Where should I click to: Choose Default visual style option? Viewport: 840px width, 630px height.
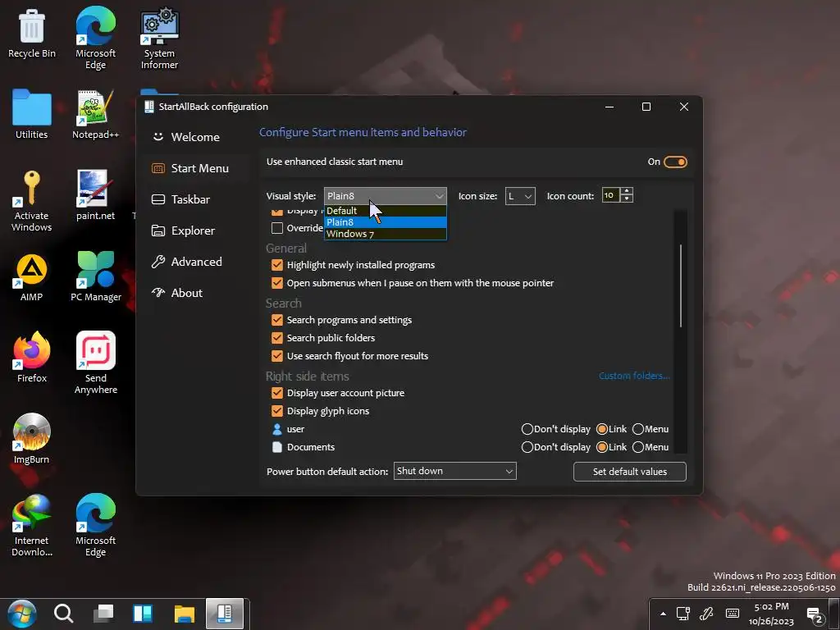pyautogui.click(x=386, y=211)
